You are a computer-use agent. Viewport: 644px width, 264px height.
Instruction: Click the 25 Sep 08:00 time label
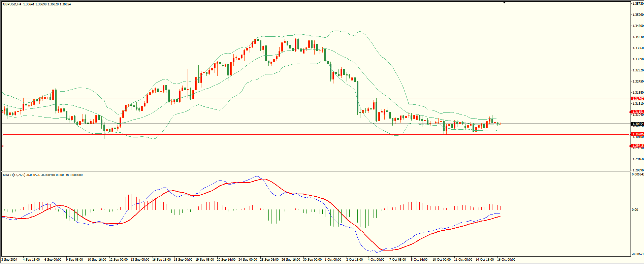[269, 260]
